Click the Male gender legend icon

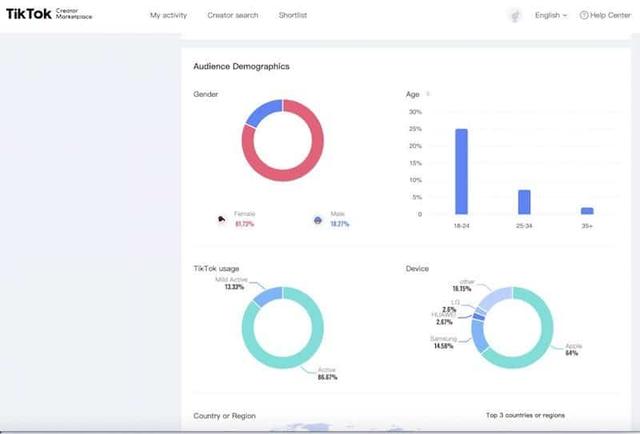coord(317,218)
